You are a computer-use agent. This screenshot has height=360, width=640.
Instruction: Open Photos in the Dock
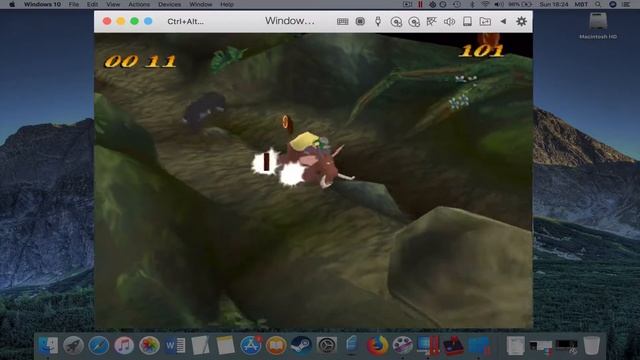pyautogui.click(x=149, y=346)
